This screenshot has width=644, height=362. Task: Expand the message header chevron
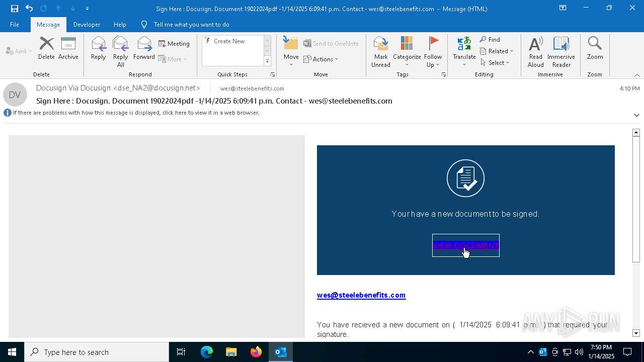[x=636, y=115]
